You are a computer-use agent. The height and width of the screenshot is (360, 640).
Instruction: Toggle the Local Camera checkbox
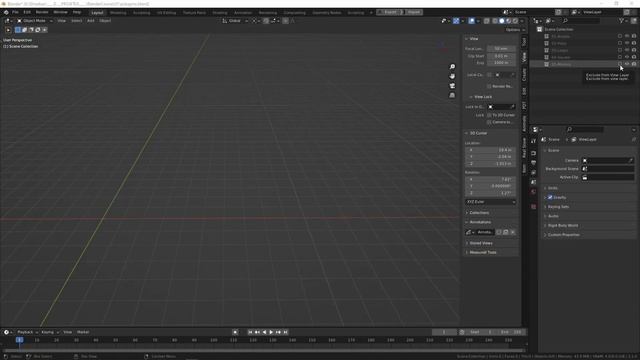489,75
